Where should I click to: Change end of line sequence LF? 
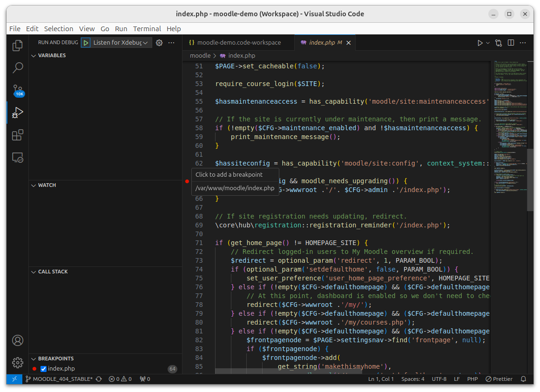(457, 379)
